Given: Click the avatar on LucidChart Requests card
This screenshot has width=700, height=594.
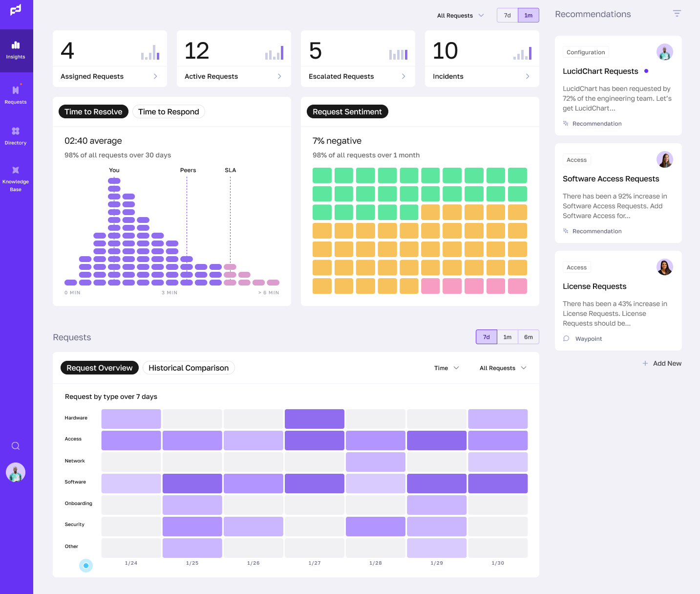Looking at the screenshot, I should point(665,52).
